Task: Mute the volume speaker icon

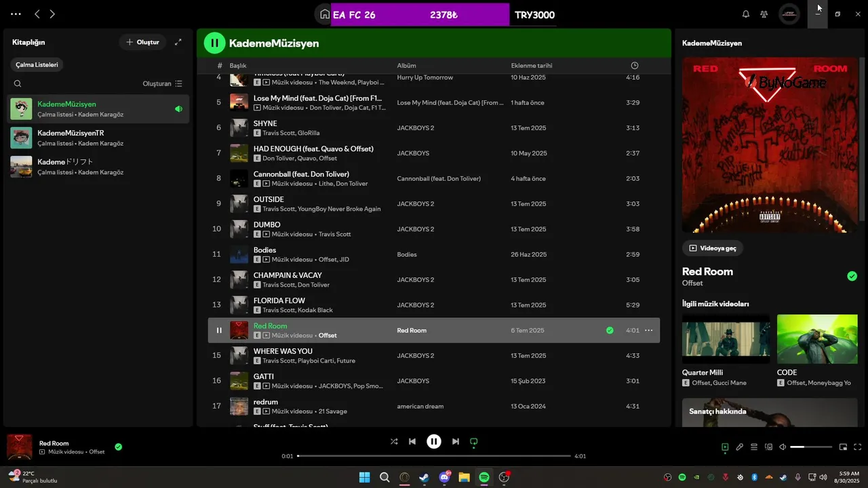Action: [783, 447]
